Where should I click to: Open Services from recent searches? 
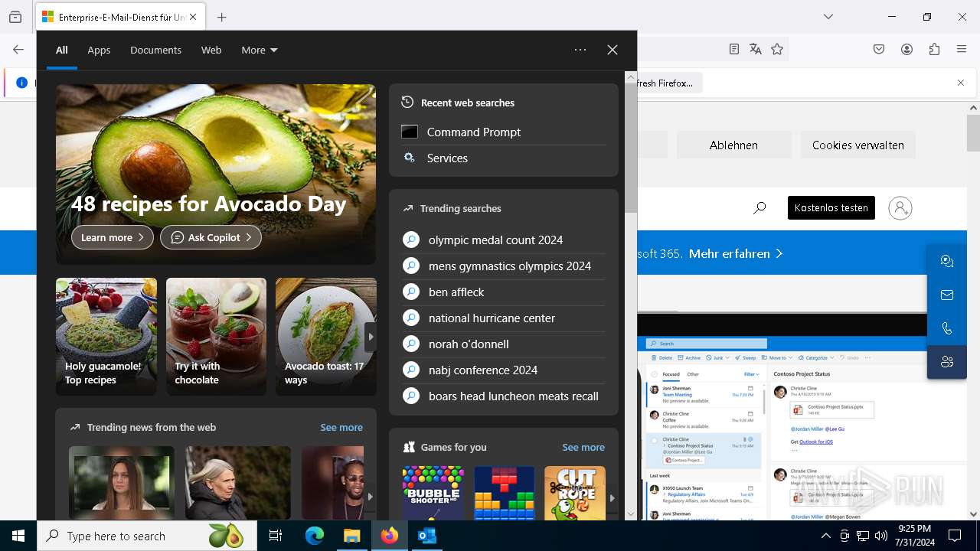(504, 158)
